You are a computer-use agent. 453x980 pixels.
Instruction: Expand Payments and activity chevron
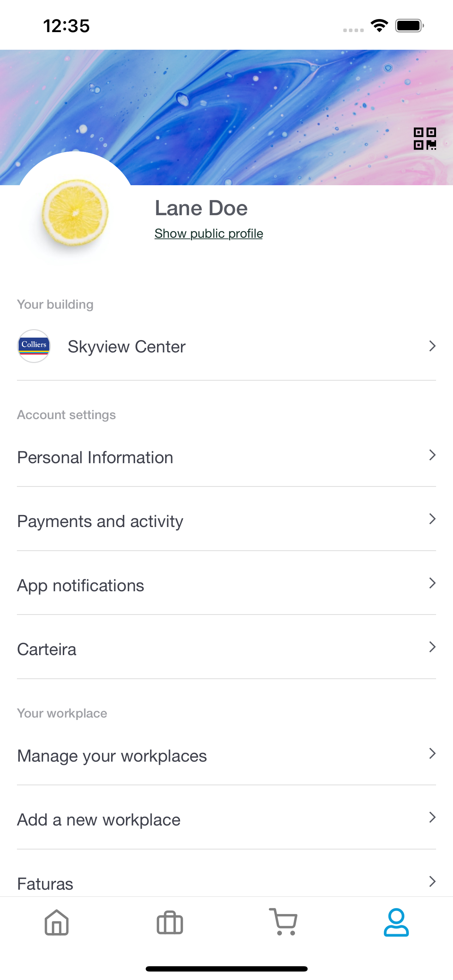click(432, 519)
